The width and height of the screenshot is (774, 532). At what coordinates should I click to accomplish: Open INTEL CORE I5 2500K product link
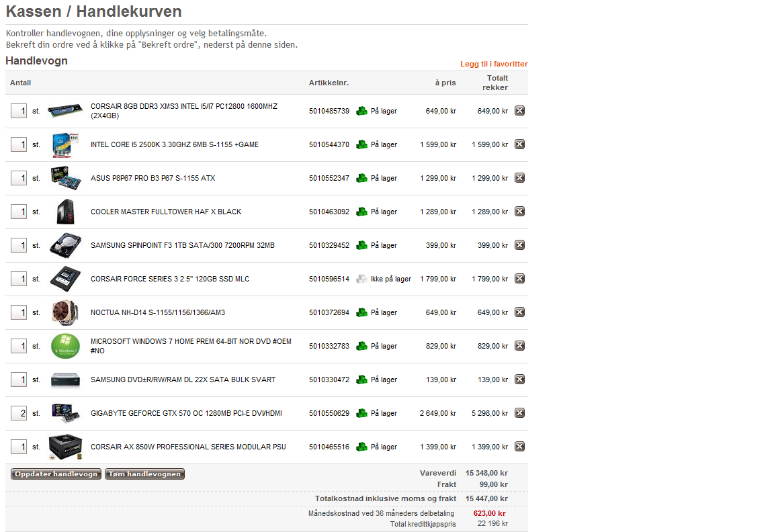coord(175,144)
